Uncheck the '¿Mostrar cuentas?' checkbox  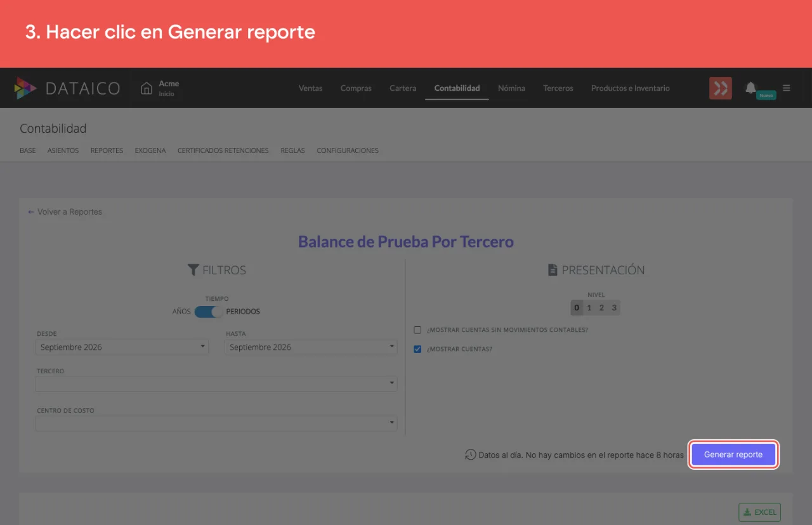click(x=417, y=349)
